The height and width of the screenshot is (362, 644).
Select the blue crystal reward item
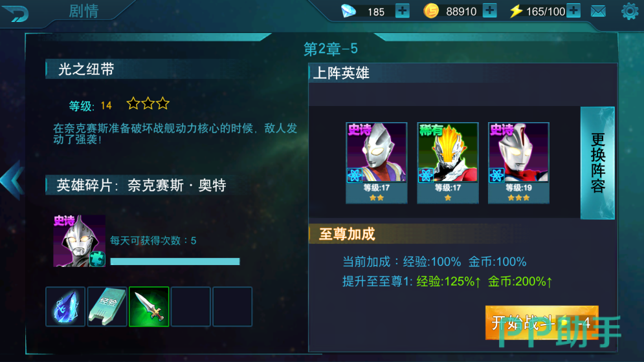click(x=65, y=306)
